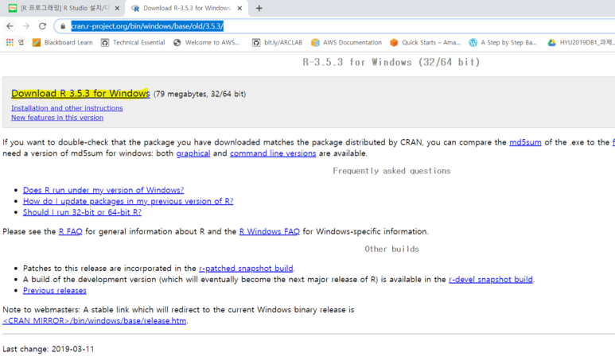Image resolution: width=615 pixels, height=364 pixels.
Task: Click Download R 3.5.3 for Windows link
Action: click(80, 93)
